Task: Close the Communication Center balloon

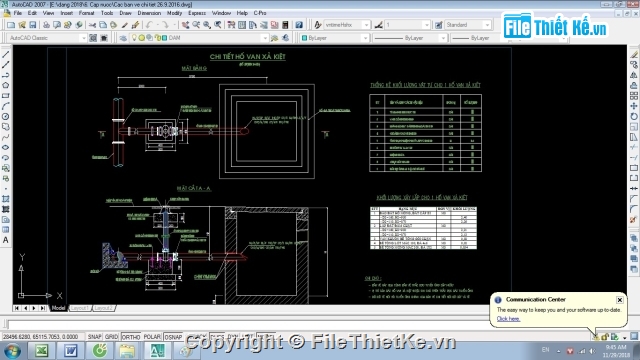Action: (620, 300)
